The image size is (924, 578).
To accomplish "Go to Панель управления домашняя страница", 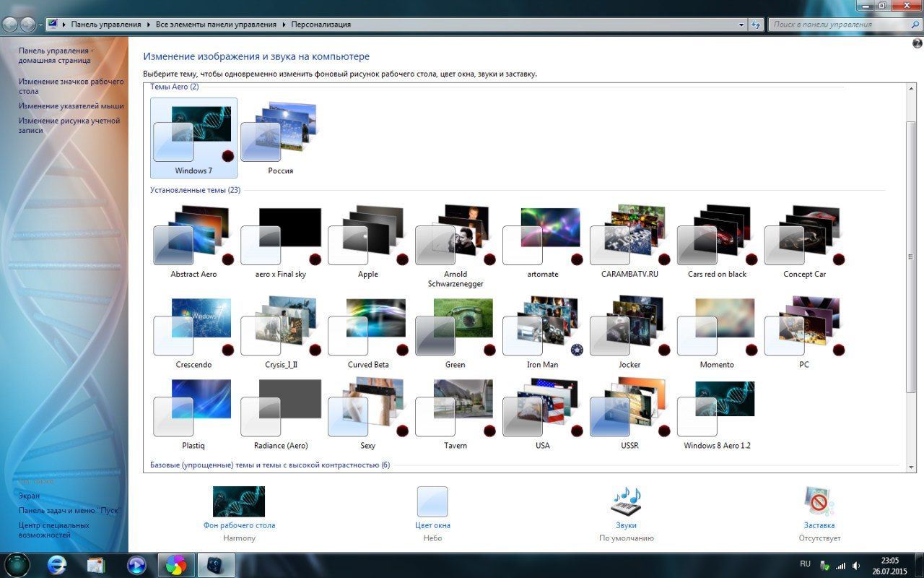I will [x=56, y=56].
